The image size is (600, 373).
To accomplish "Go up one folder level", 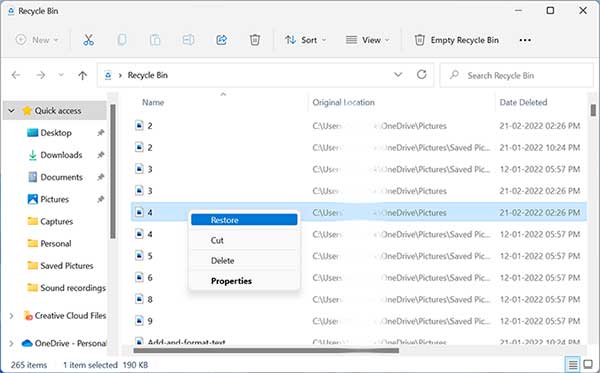I will 82,75.
